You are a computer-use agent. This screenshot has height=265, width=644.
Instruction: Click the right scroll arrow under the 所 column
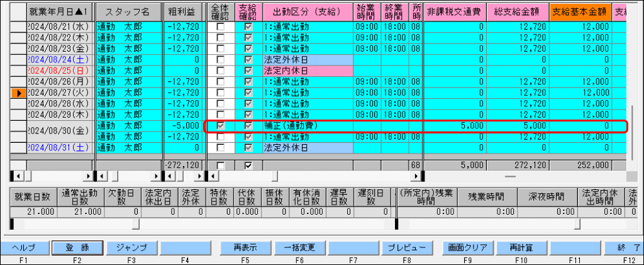coord(416,176)
